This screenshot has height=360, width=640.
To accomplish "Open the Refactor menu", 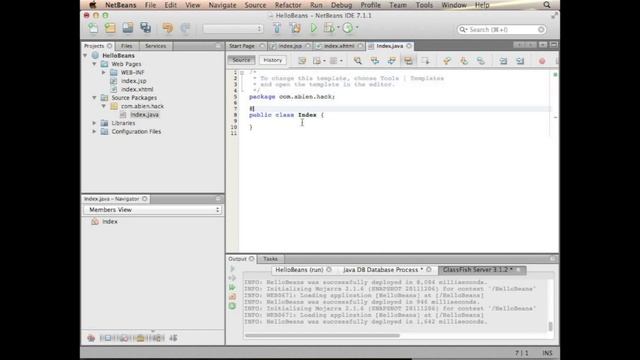I will [x=288, y=5].
